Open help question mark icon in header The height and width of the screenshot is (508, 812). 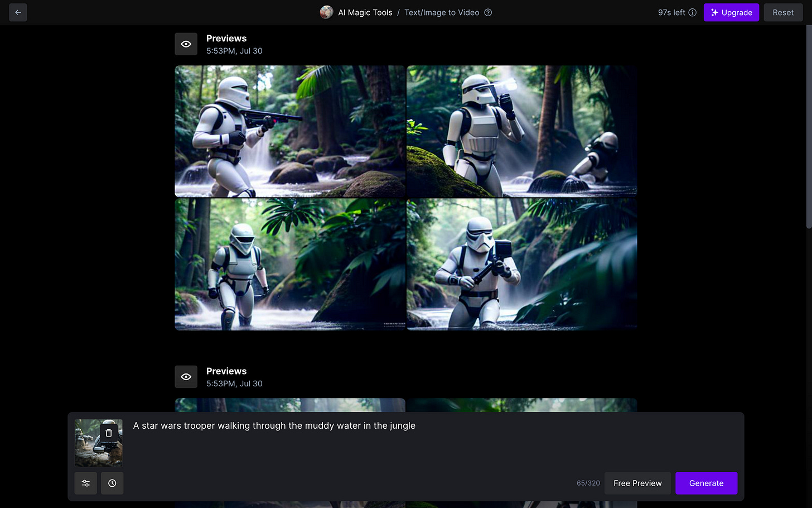point(488,12)
